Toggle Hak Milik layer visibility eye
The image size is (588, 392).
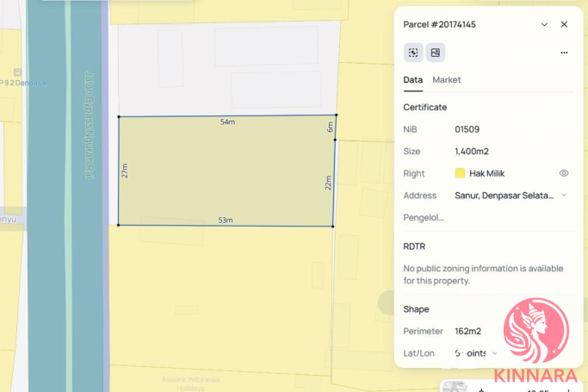(x=564, y=173)
